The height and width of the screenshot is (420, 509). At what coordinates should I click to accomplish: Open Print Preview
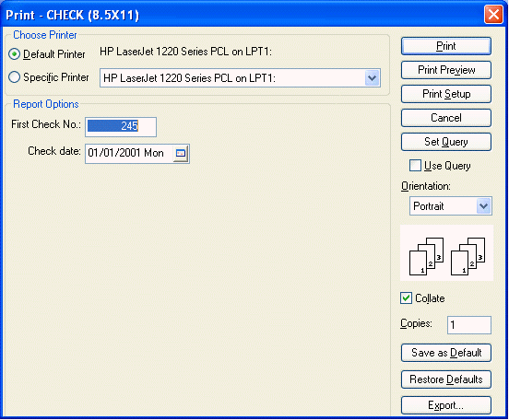(446, 70)
